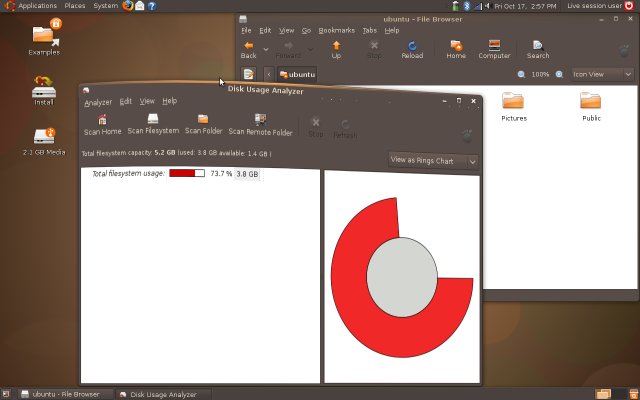640x400 pixels.
Task: Open the Back history dropdown arrow
Action: pyautogui.click(x=266, y=50)
